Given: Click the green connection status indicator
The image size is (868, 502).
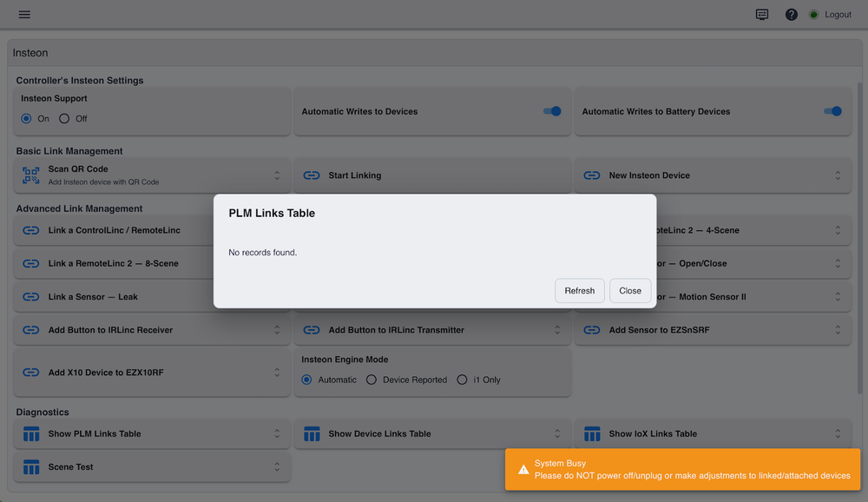Looking at the screenshot, I should click(x=813, y=15).
